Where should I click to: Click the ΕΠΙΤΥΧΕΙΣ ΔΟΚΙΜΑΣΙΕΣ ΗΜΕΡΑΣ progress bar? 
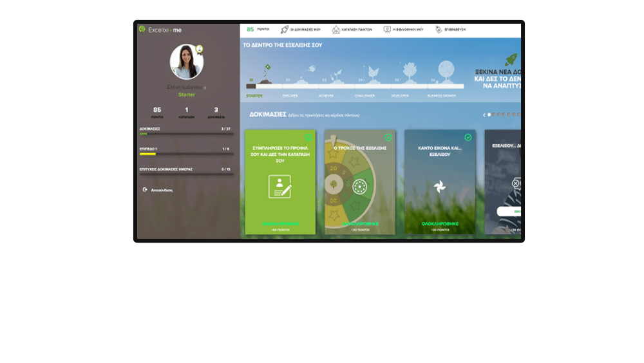coord(187,174)
